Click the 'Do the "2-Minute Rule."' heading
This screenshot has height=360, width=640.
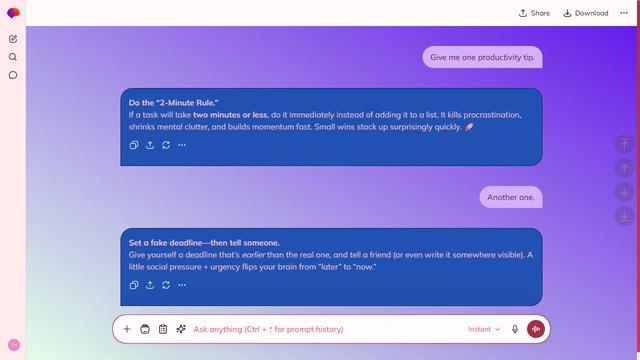[173, 103]
